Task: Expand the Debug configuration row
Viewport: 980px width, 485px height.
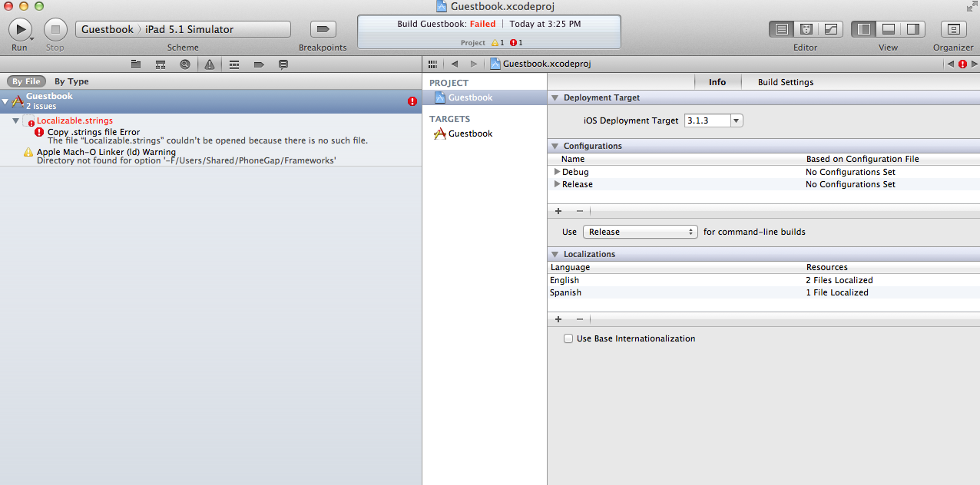Action: coord(557,172)
